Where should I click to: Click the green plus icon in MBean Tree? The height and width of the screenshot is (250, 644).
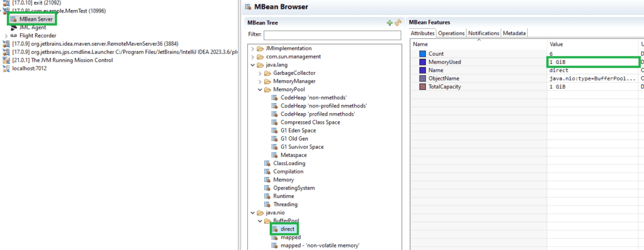(390, 23)
